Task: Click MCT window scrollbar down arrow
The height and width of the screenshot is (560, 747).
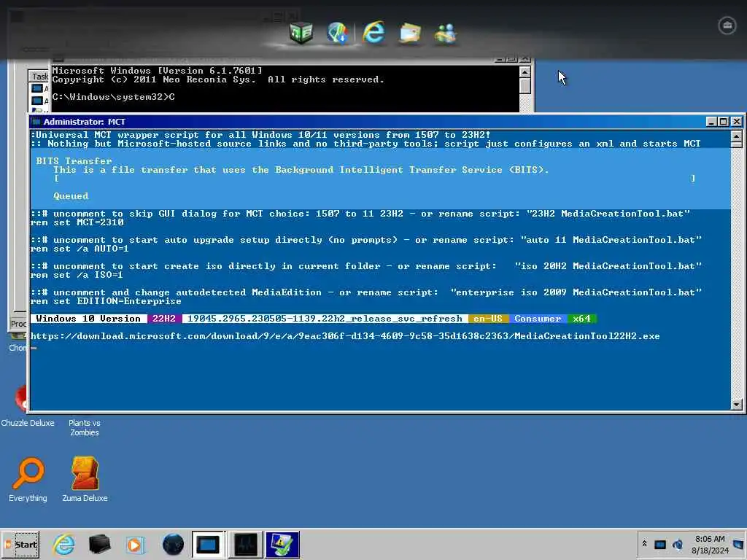Action: 737,405
